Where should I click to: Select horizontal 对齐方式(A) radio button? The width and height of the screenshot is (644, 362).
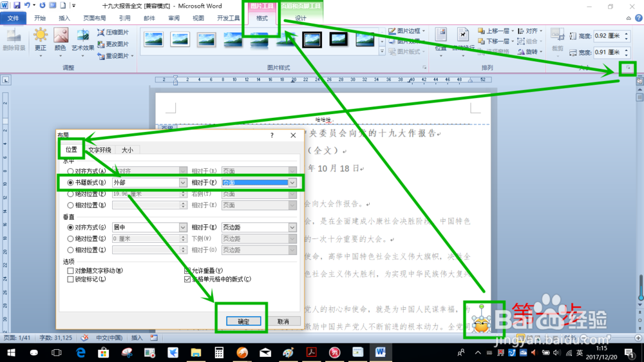pos(70,171)
